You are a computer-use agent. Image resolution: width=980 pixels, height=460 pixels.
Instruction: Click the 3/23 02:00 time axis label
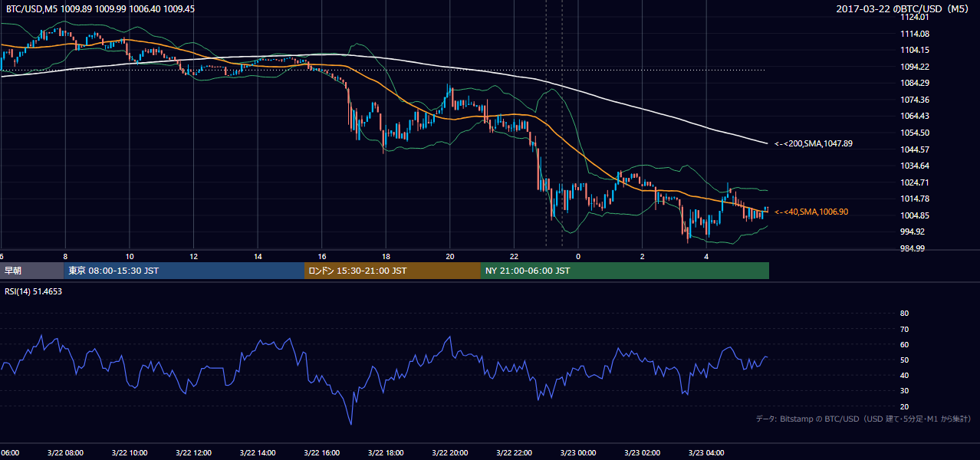tap(642, 453)
